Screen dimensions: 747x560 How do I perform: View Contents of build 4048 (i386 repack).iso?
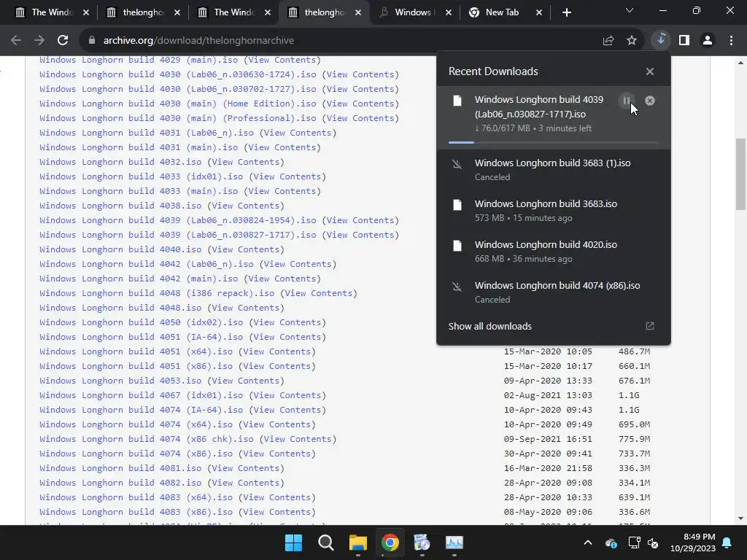point(319,293)
